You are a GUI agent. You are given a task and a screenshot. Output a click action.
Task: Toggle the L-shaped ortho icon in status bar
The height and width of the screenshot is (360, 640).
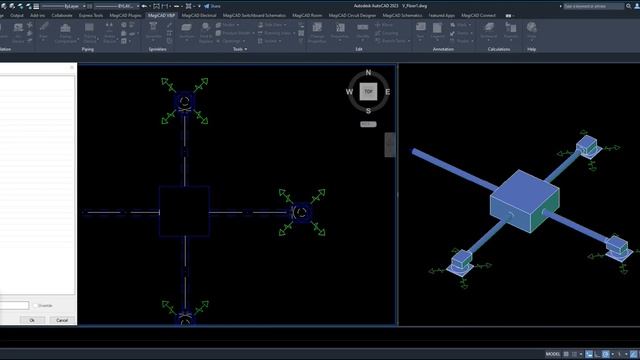pos(598,354)
